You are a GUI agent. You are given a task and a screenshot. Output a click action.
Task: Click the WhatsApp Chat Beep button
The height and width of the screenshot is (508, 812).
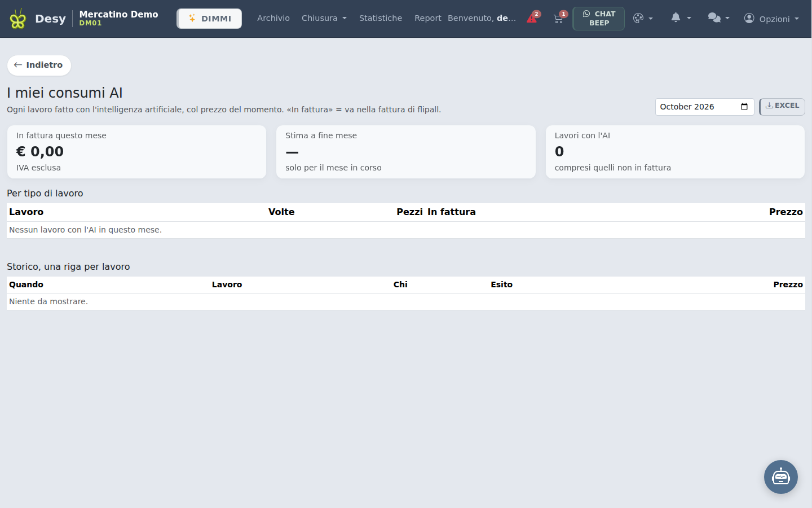(x=599, y=19)
